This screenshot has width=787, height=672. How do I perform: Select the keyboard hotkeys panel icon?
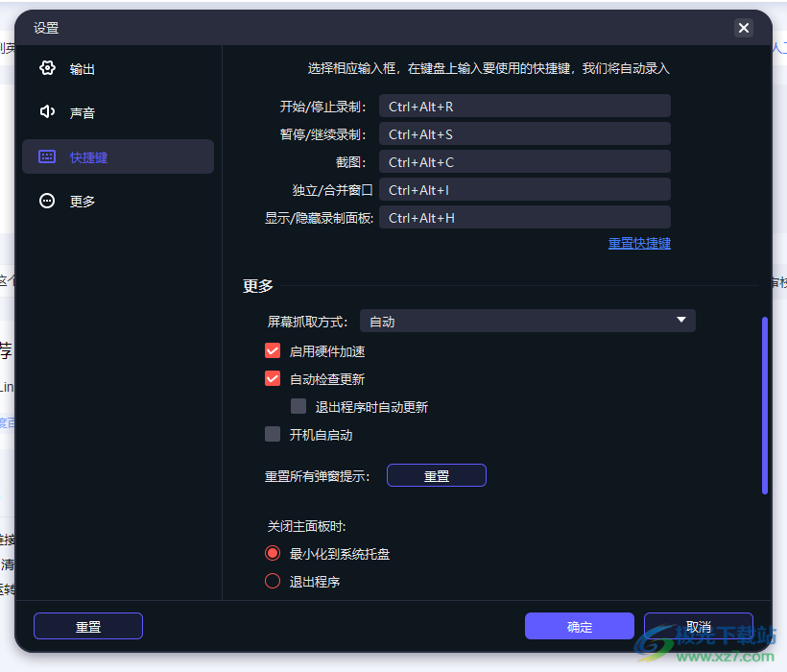[x=47, y=156]
